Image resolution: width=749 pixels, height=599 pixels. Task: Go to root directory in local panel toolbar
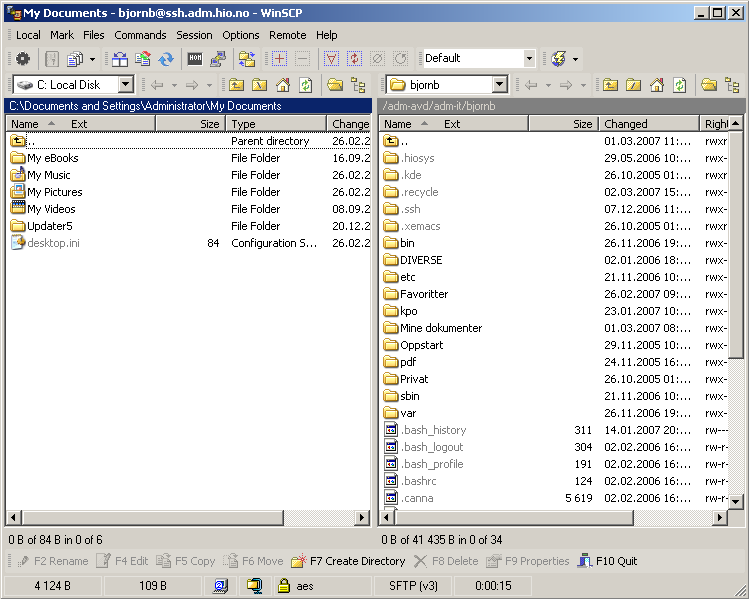(259, 85)
